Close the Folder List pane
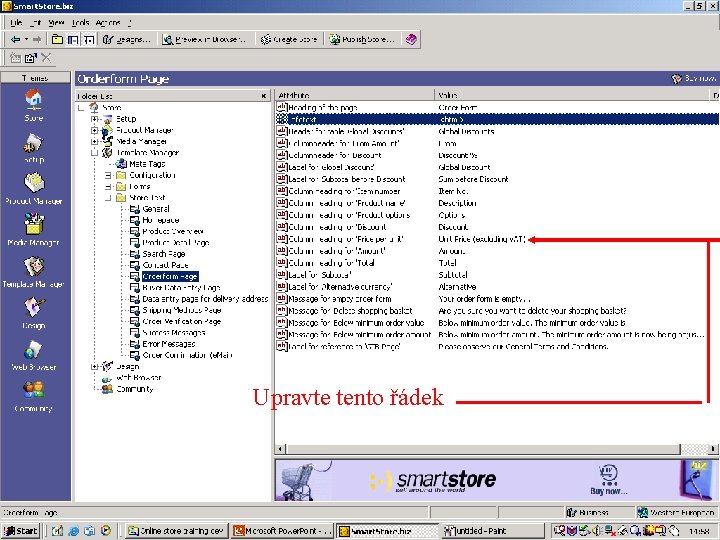Viewport: 720px width, 540px height. click(x=264, y=96)
